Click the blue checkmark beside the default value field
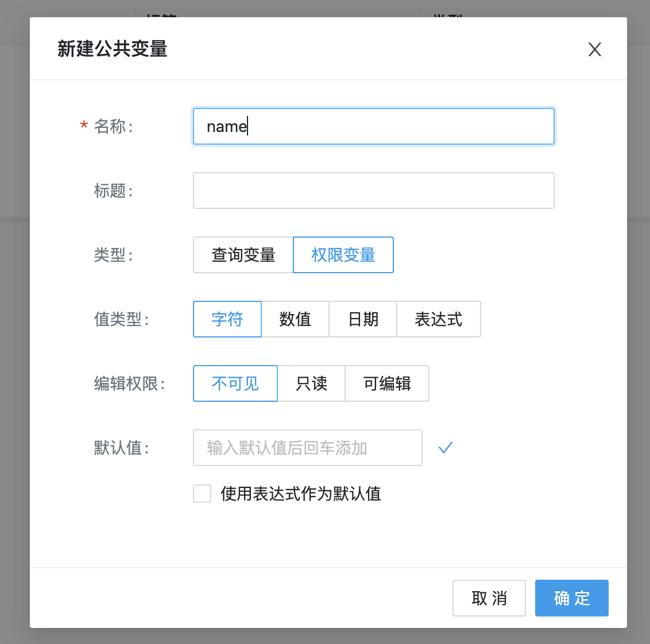The image size is (650, 644). click(x=446, y=448)
